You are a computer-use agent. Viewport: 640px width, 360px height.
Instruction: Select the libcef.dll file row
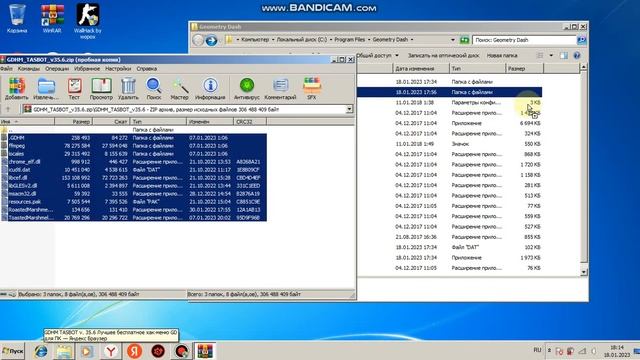133,178
